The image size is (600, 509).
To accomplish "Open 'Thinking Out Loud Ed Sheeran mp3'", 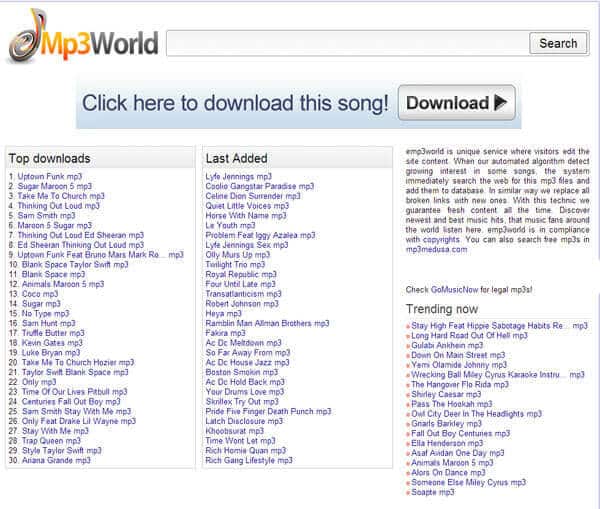I will pyautogui.click(x=81, y=235).
